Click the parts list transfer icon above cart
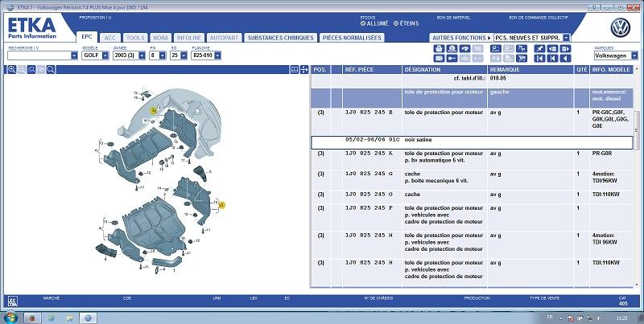Image resolution: width=644 pixels, height=324 pixels. coord(522,48)
